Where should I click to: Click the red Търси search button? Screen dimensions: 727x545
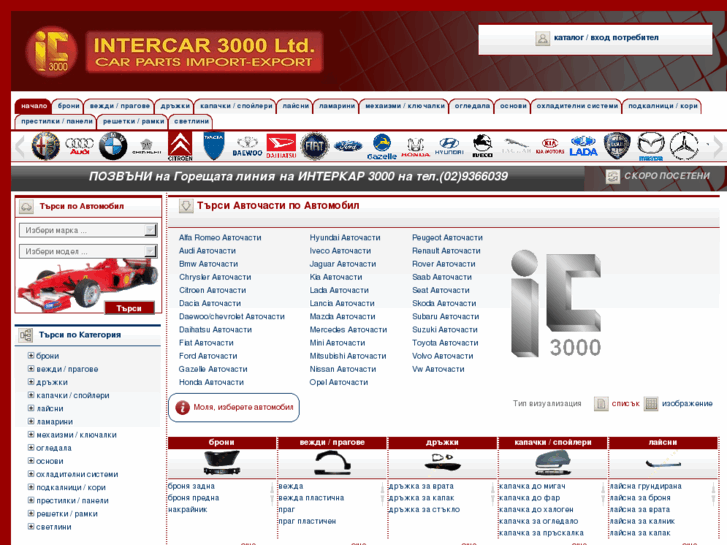129,308
